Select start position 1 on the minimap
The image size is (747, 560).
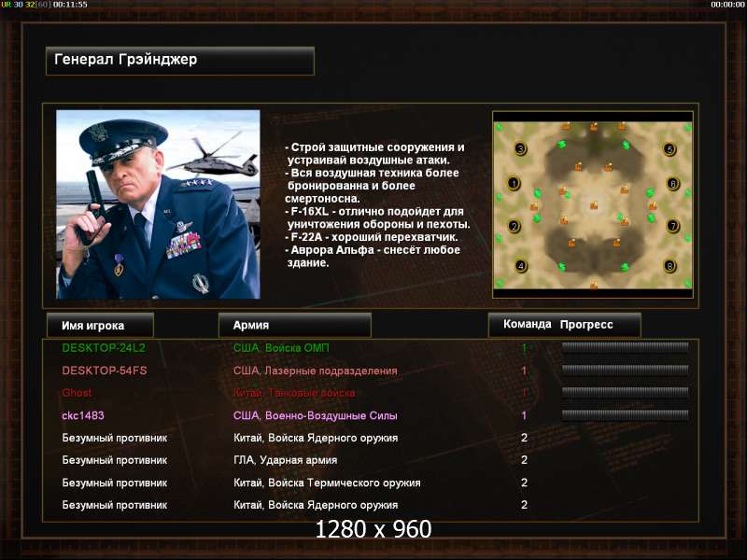click(514, 183)
